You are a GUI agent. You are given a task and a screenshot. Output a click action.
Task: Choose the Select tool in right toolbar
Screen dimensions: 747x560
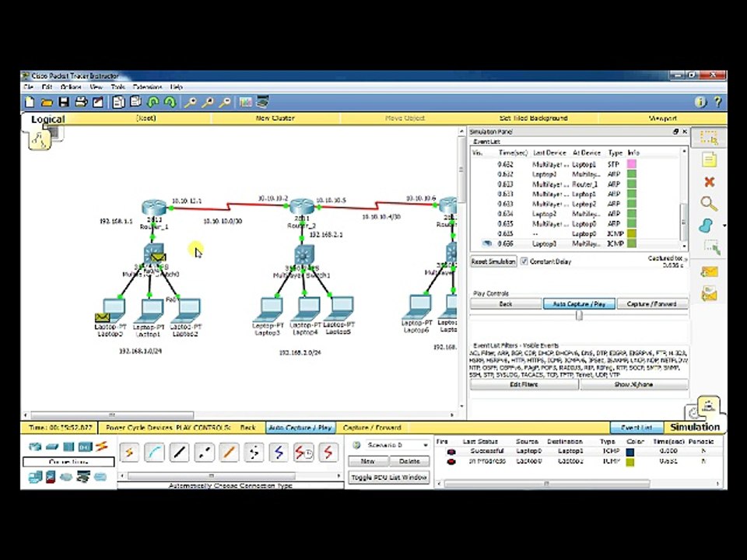(x=709, y=138)
